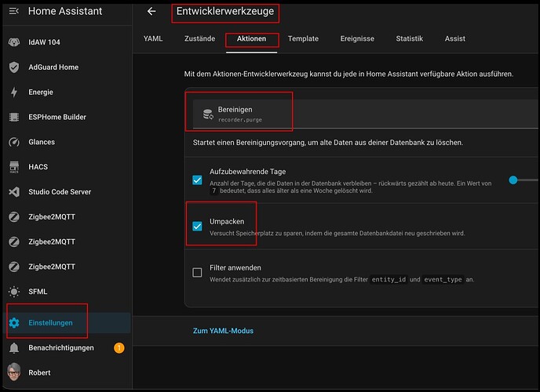Viewport: 540px width, 392px height.
Task: Click the event_type code text
Action: (443, 280)
